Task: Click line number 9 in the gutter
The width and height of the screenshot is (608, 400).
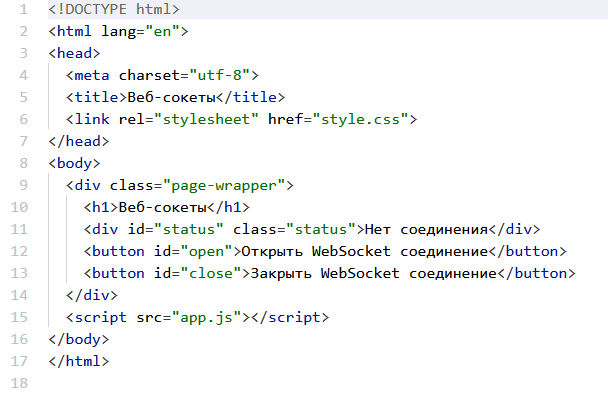Action: [23, 185]
